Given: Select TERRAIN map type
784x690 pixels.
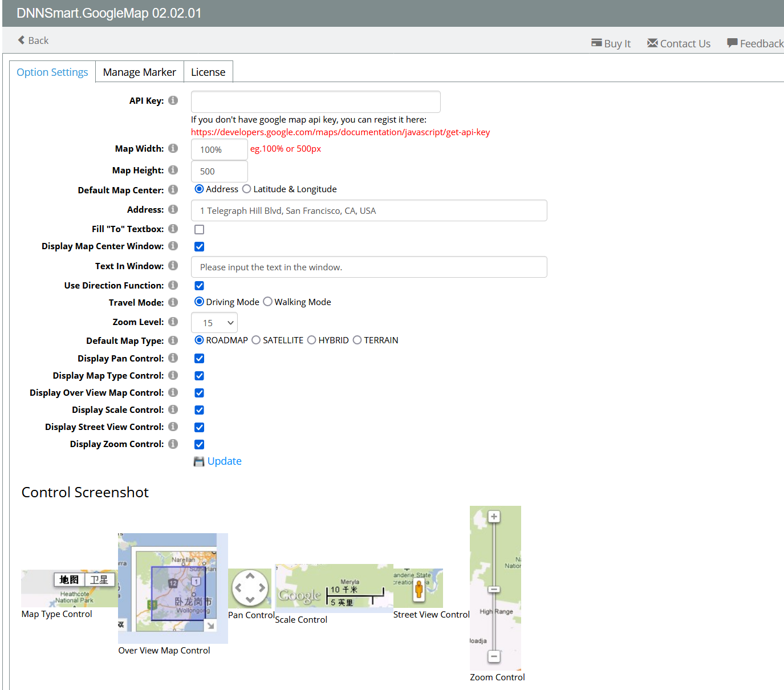Looking at the screenshot, I should (x=357, y=340).
